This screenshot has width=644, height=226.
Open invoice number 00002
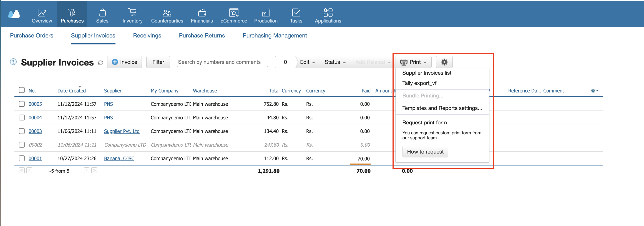point(36,145)
